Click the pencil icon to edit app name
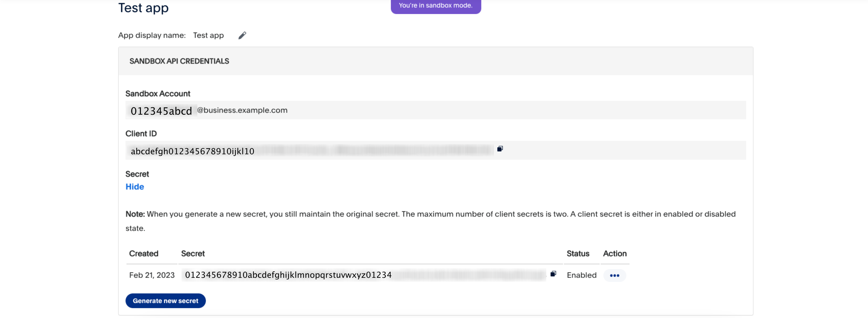 pos(242,35)
